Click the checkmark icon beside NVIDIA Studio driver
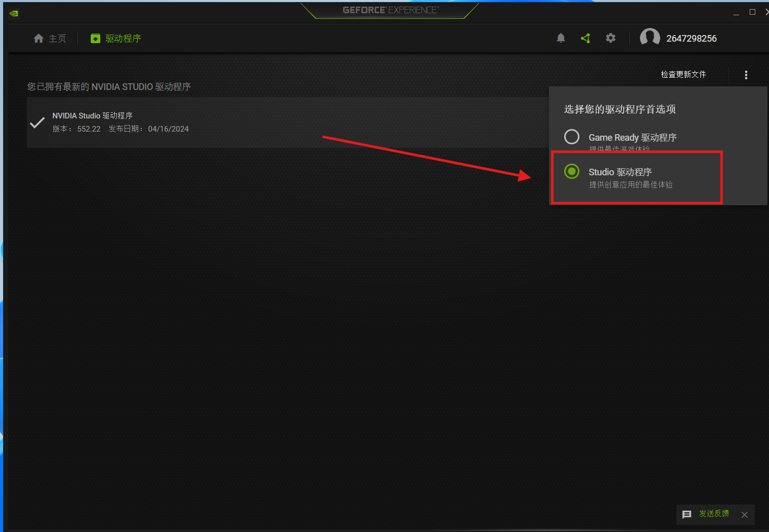 tap(38, 122)
